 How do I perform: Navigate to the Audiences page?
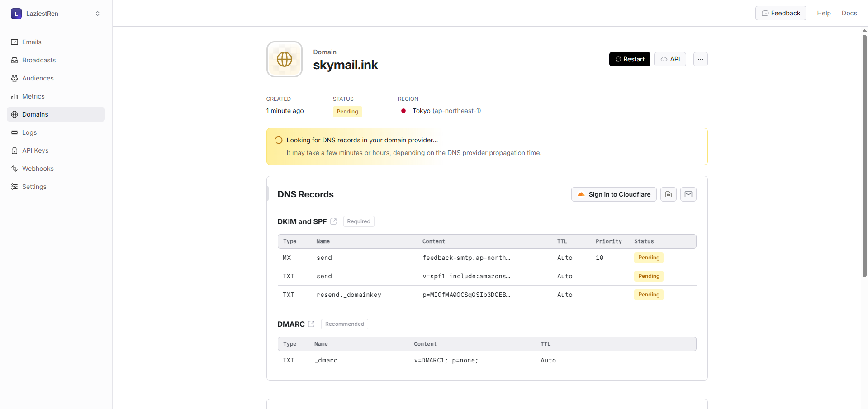[x=38, y=78]
